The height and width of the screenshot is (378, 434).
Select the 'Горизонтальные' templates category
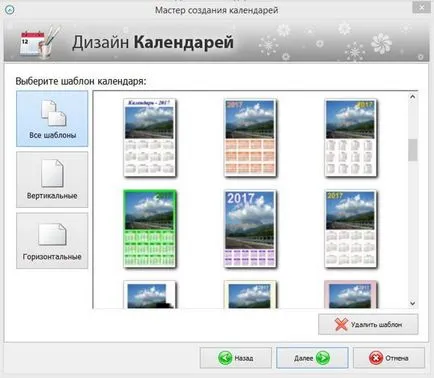coord(52,241)
